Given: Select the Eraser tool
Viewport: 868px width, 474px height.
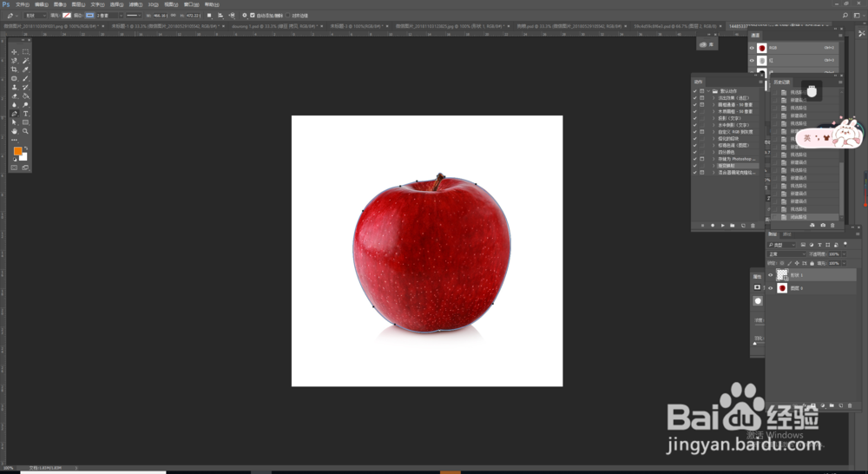Looking at the screenshot, I should pyautogui.click(x=15, y=95).
